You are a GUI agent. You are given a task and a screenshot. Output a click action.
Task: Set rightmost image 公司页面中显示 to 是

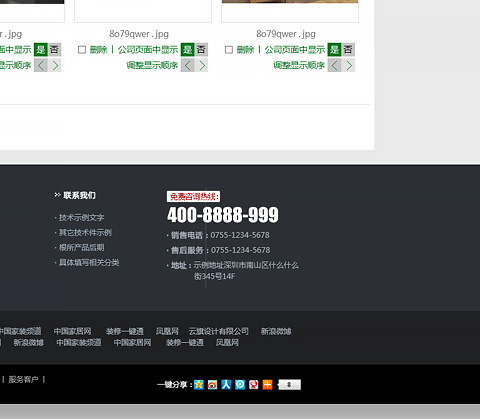click(334, 50)
